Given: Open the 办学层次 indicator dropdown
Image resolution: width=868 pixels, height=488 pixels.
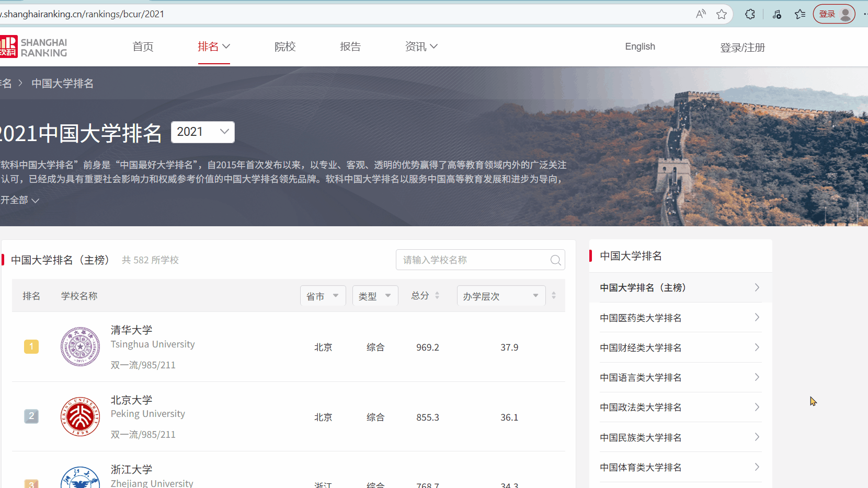Looking at the screenshot, I should tap(501, 296).
